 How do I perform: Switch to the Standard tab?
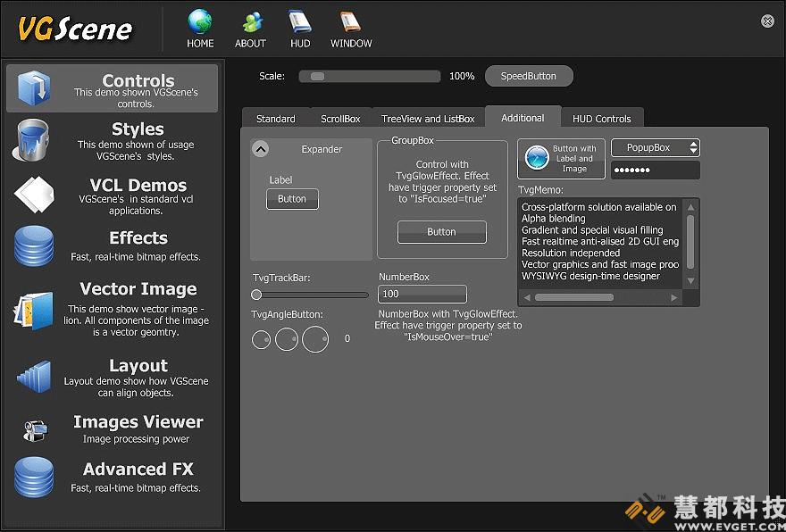276,119
